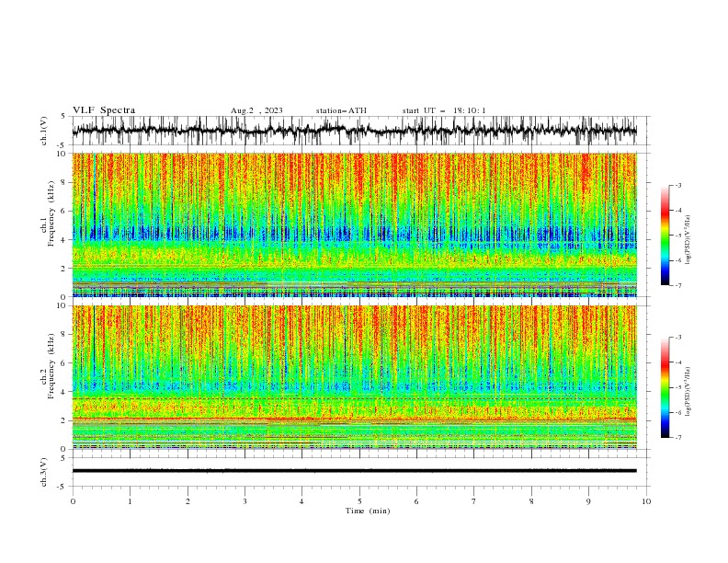Click the "8" kHz tick on ch.2 spectrogram
This screenshot has width=728, height=563.
(64, 335)
